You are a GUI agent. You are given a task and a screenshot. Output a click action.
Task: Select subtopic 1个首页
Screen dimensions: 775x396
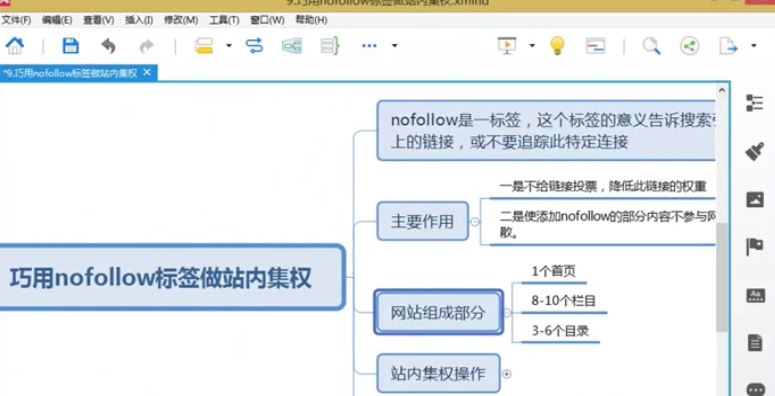(x=554, y=271)
